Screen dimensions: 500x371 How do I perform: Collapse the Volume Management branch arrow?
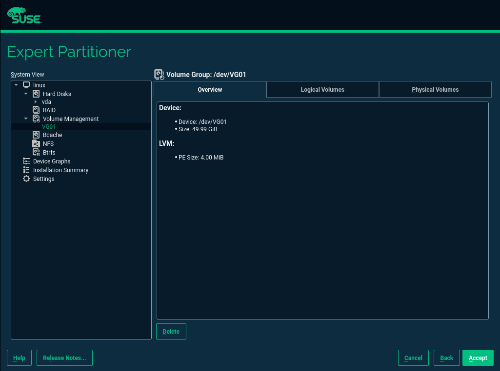click(x=26, y=119)
